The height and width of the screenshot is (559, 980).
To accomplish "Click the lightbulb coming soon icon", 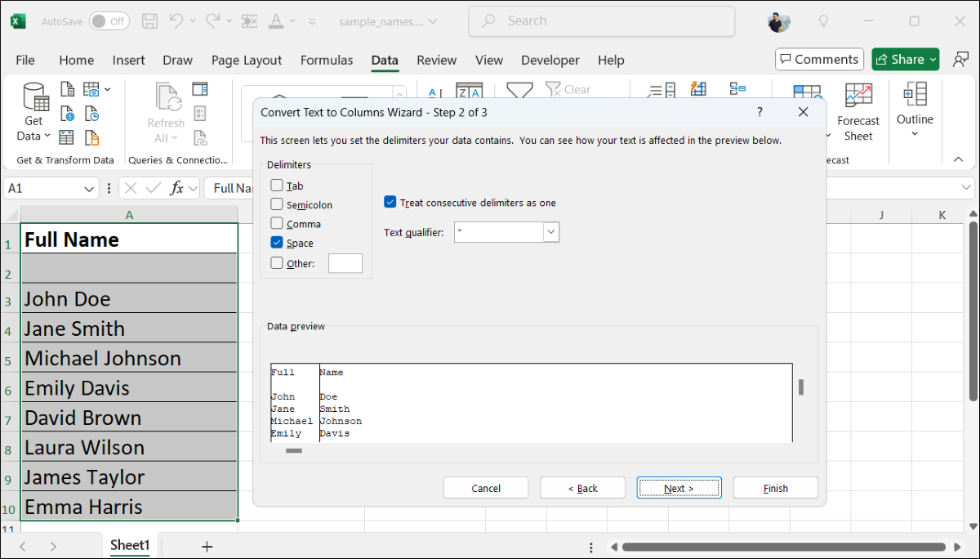I will (823, 21).
